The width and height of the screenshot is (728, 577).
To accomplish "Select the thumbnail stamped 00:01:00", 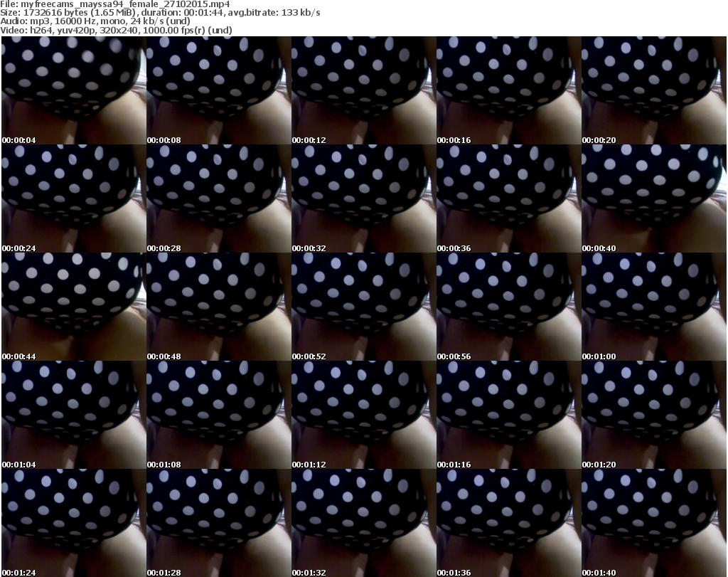I will (654, 307).
